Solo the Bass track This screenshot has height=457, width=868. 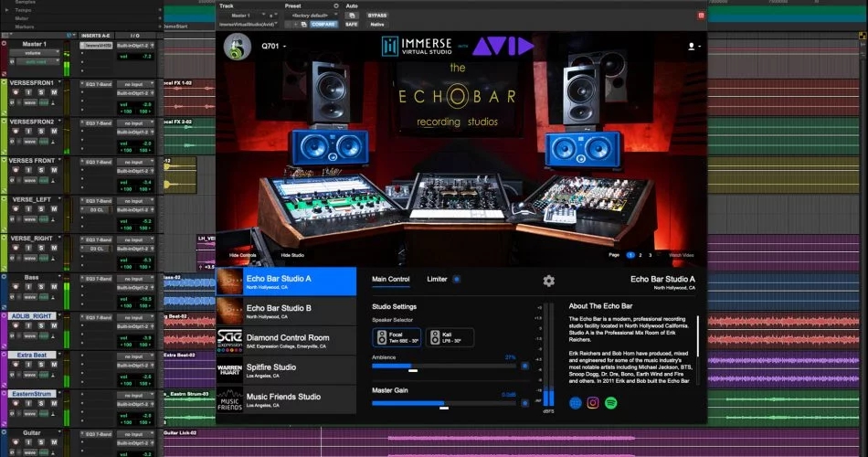click(41, 287)
